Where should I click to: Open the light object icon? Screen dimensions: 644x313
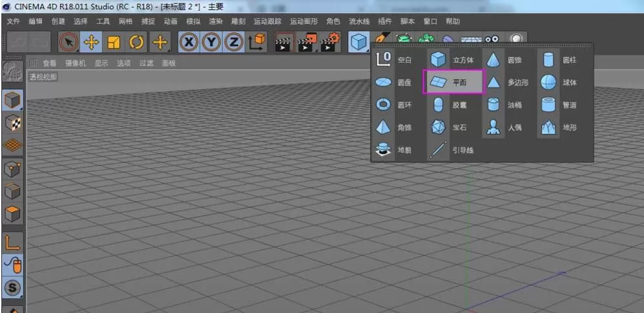click(x=515, y=38)
